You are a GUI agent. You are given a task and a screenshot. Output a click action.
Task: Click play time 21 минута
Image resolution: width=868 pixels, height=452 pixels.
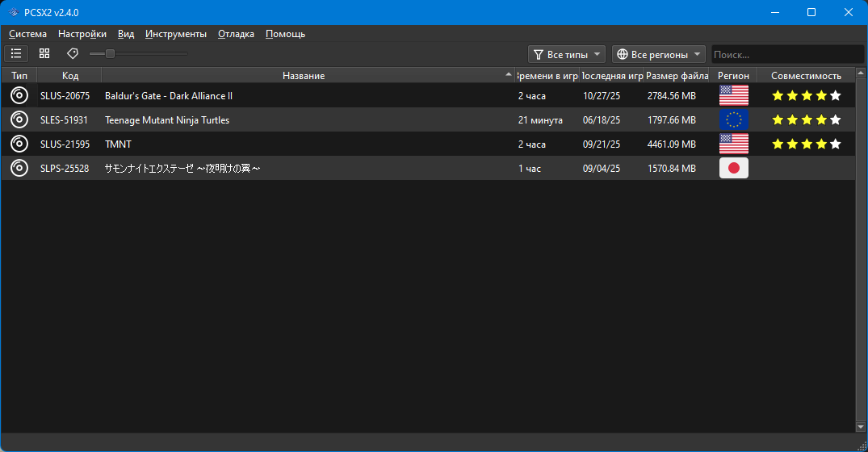pos(540,120)
